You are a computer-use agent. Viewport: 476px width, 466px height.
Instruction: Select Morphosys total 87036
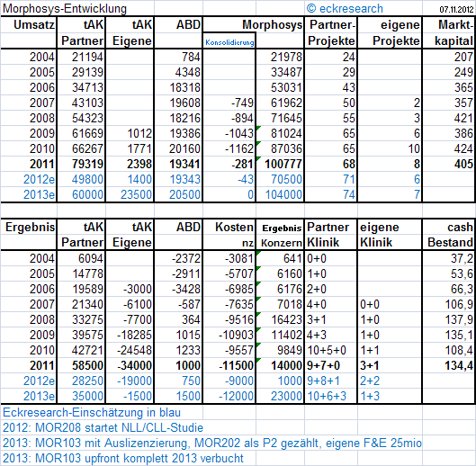click(x=286, y=148)
